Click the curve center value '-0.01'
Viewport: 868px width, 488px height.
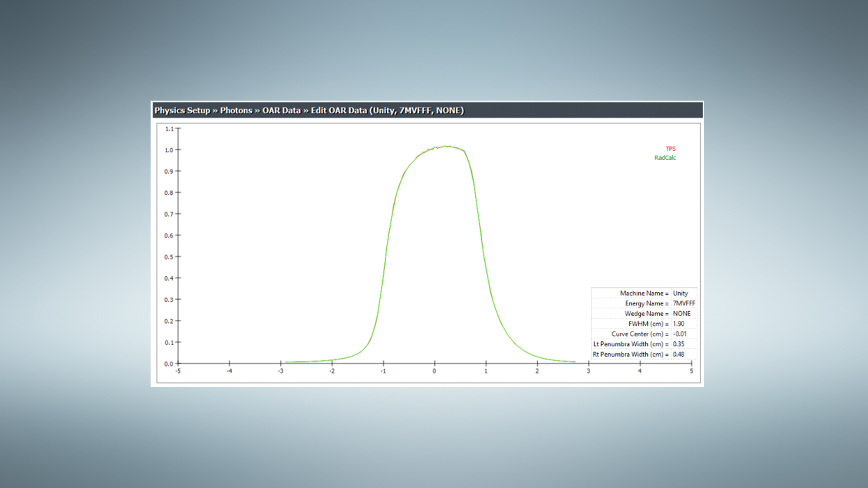click(680, 334)
